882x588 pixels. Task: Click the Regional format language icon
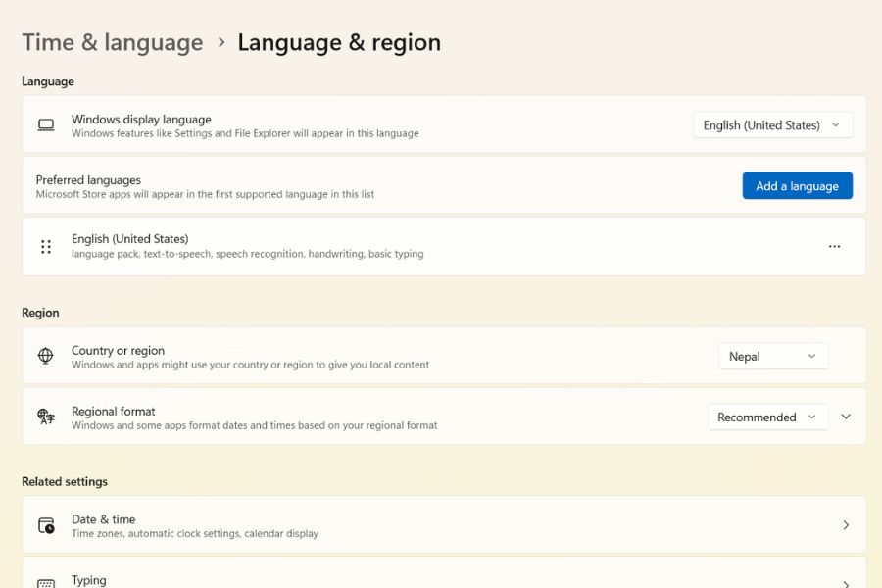click(x=46, y=417)
